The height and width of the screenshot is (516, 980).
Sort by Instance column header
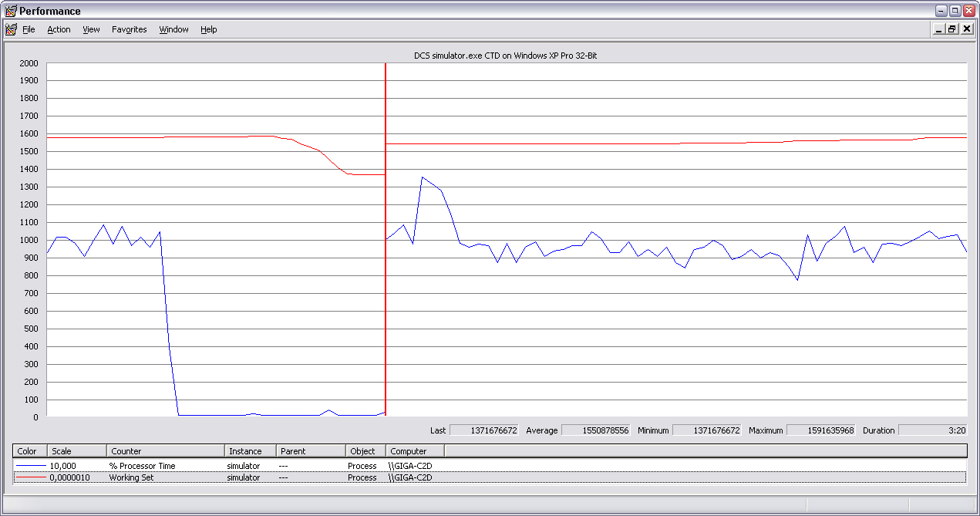251,451
